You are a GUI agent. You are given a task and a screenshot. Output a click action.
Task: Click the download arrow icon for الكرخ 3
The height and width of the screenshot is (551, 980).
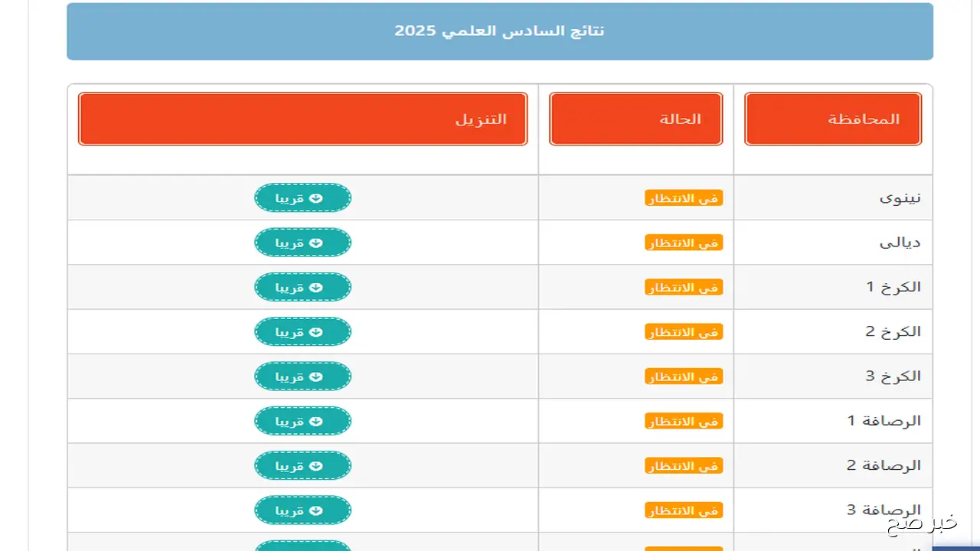tap(315, 376)
